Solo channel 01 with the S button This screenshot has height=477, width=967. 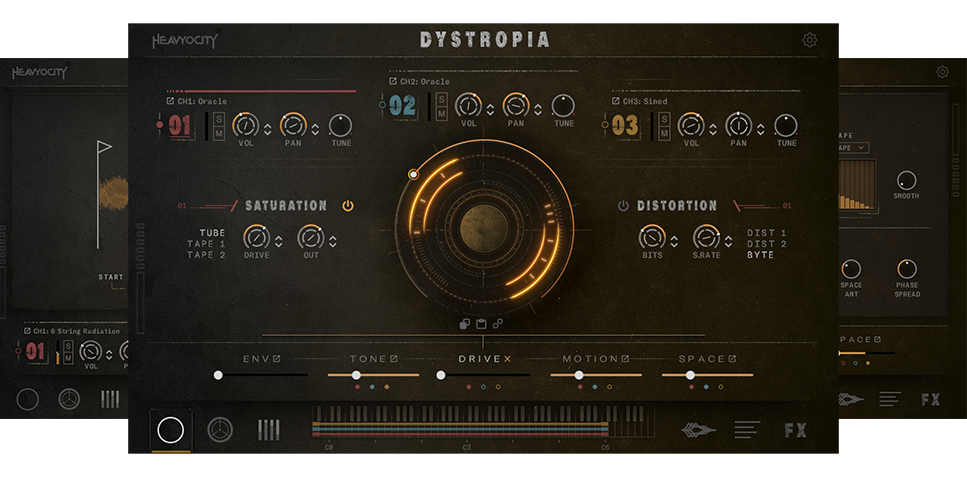click(x=218, y=119)
